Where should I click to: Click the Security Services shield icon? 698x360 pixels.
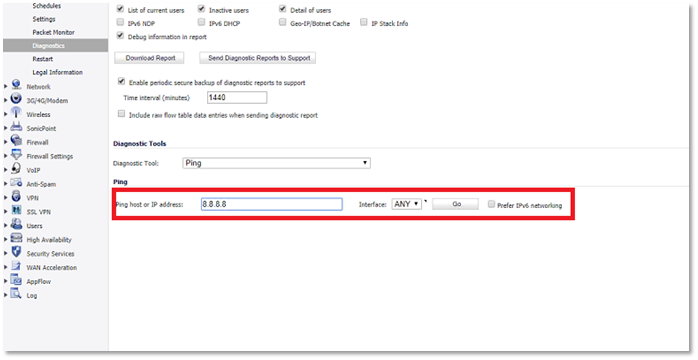(16, 252)
